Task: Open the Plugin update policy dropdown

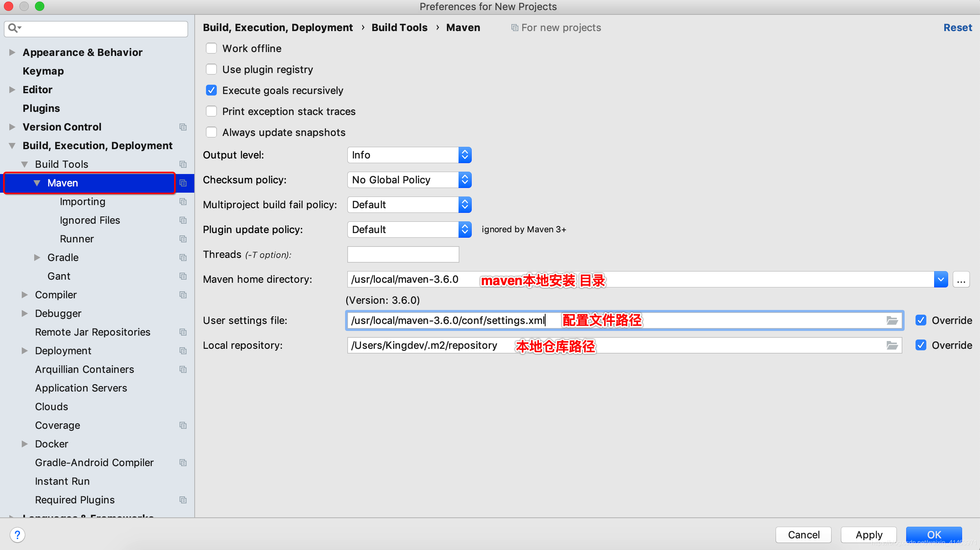Action: point(409,230)
